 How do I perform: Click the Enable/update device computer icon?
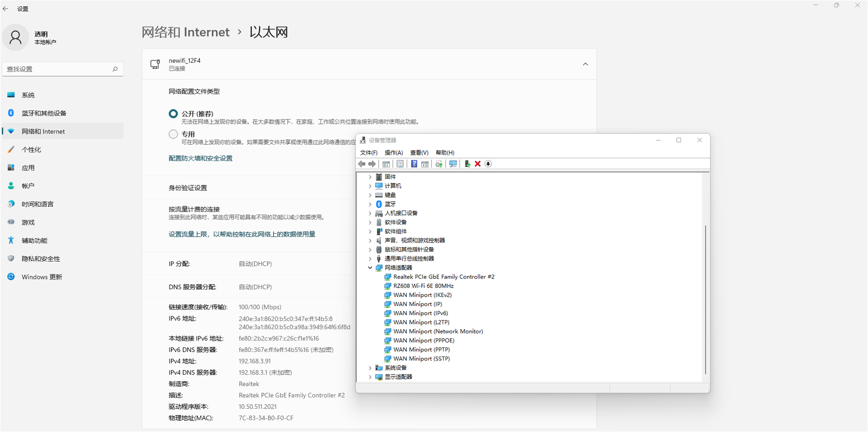[x=467, y=164]
